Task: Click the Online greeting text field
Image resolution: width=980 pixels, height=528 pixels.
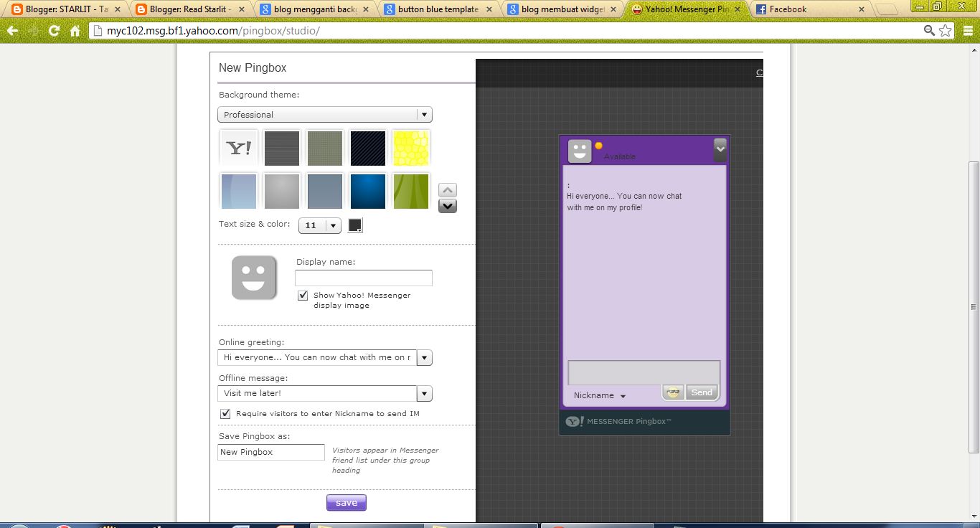Action: pos(317,357)
